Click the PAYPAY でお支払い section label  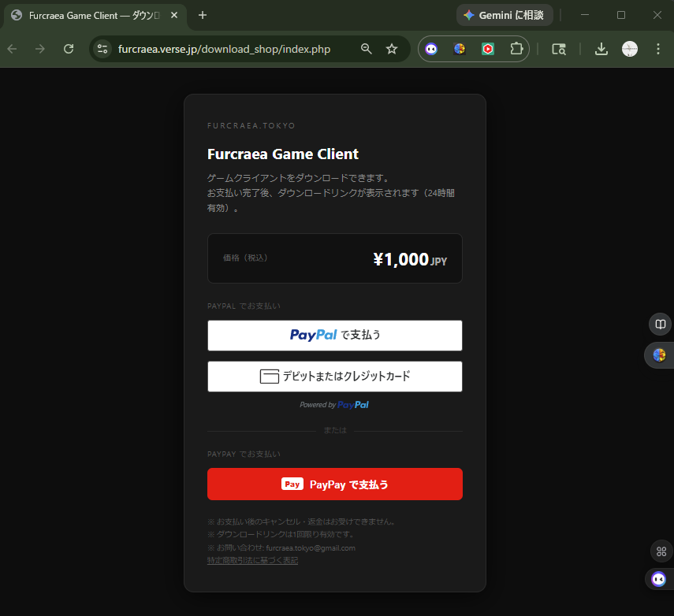[244, 454]
